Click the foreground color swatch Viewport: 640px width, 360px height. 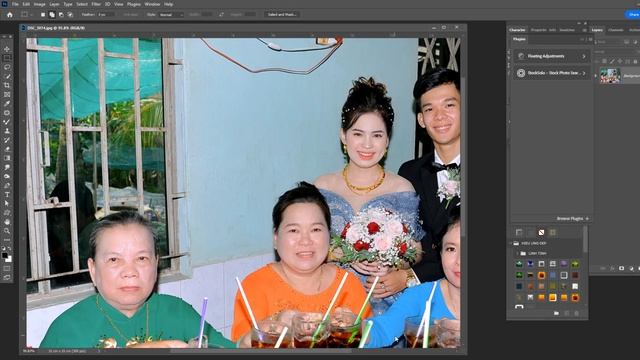click(x=4, y=256)
